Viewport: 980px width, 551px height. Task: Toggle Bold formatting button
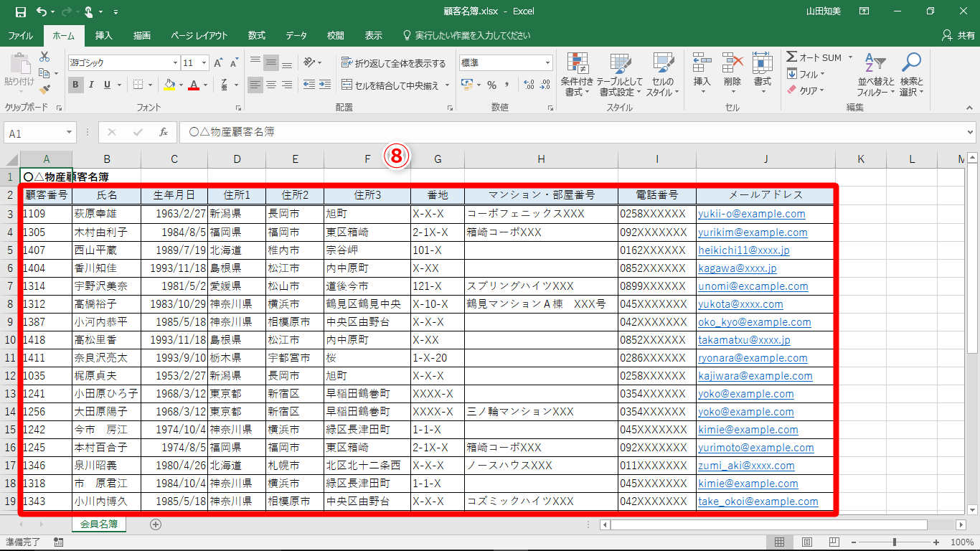point(75,85)
